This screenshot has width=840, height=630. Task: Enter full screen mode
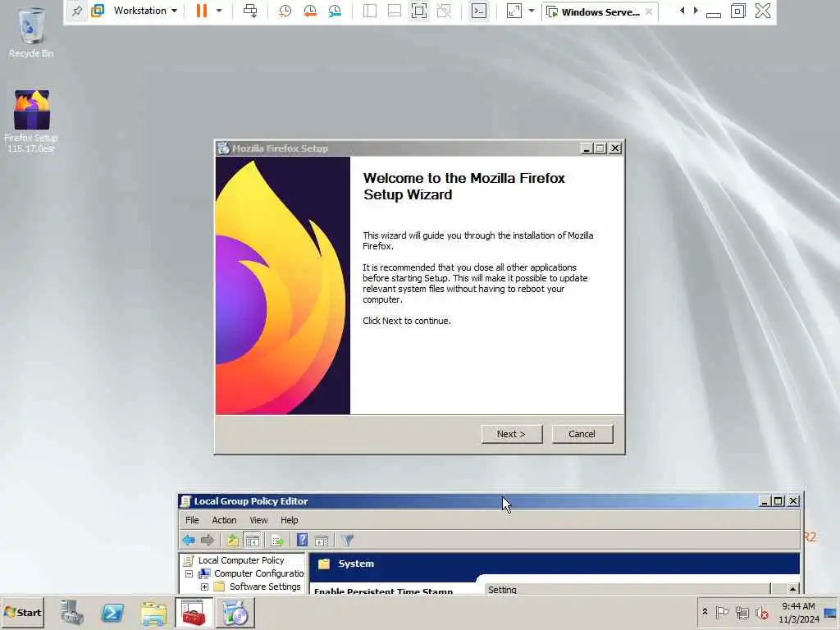coord(419,11)
